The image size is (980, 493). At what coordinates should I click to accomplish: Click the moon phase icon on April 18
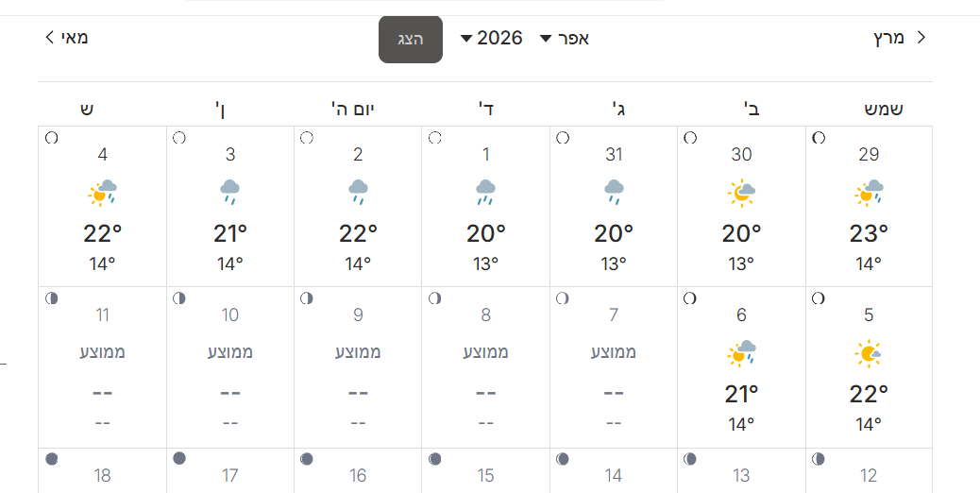pyautogui.click(x=51, y=459)
